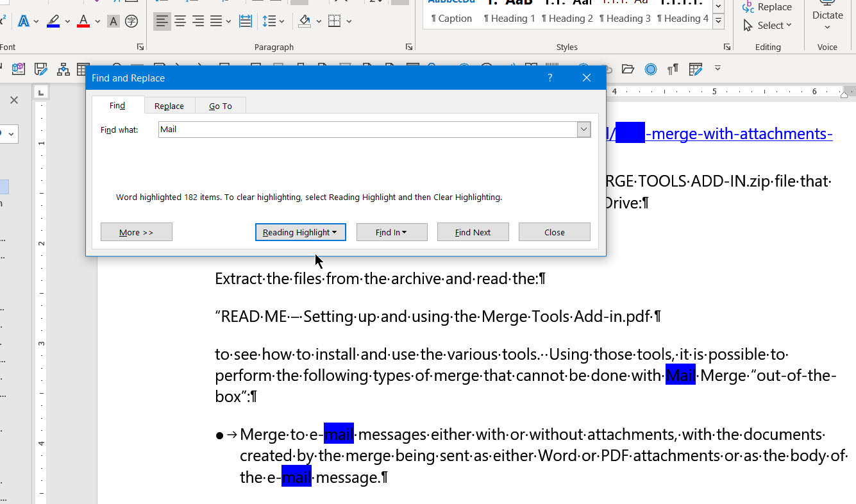Click the paragraph marks toolbar icon
This screenshot has width=856, height=504.
[673, 69]
